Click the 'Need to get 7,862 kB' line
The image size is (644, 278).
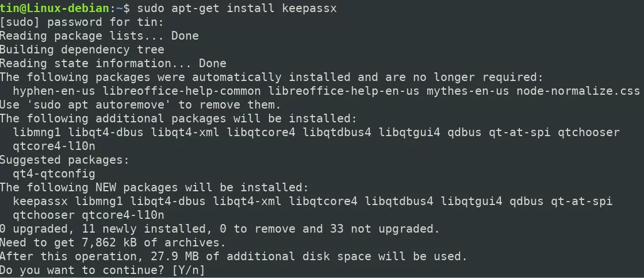click(113, 243)
